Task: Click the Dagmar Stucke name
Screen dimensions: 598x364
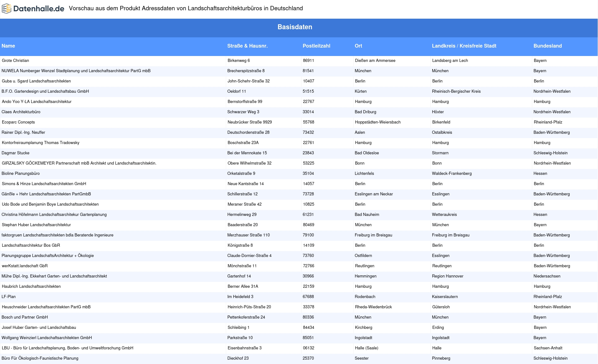Action: click(x=16, y=153)
